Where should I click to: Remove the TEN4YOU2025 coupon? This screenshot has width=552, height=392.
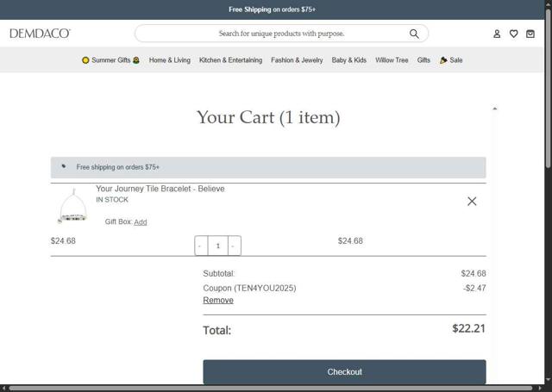click(218, 300)
